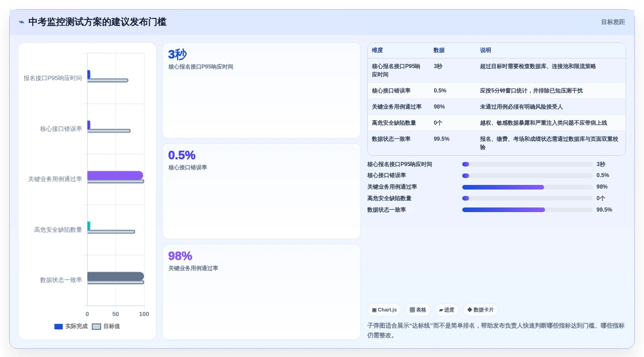Click the 核心接口错误率 chart axis label
644x357 pixels.
(x=61, y=129)
